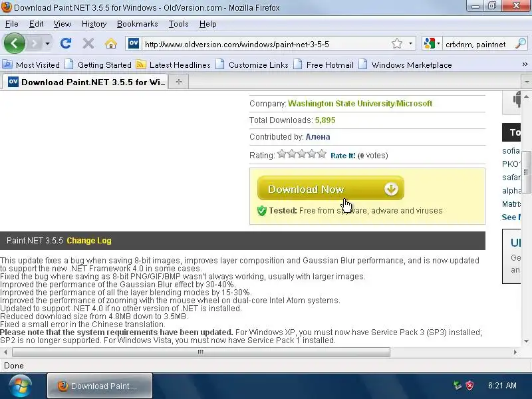Click the Change Log heading link
The width and height of the screenshot is (532, 399).
pos(89,241)
